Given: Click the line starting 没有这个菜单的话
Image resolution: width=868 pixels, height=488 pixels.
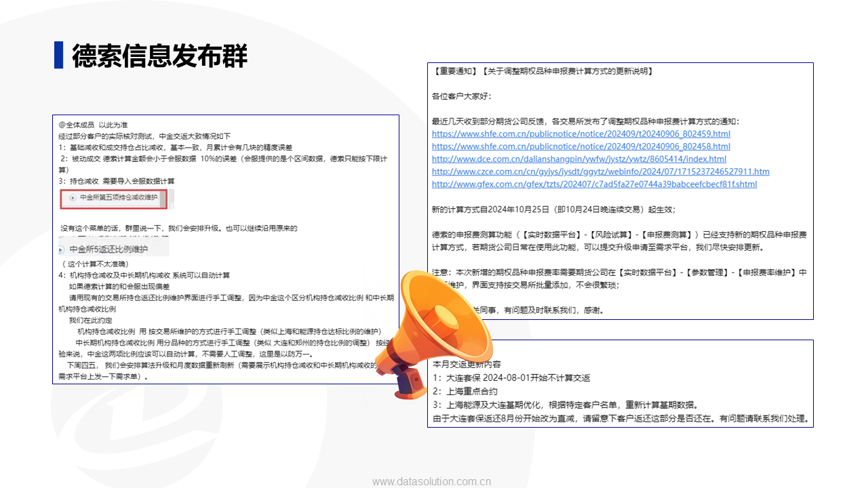Looking at the screenshot, I should pos(179,228).
